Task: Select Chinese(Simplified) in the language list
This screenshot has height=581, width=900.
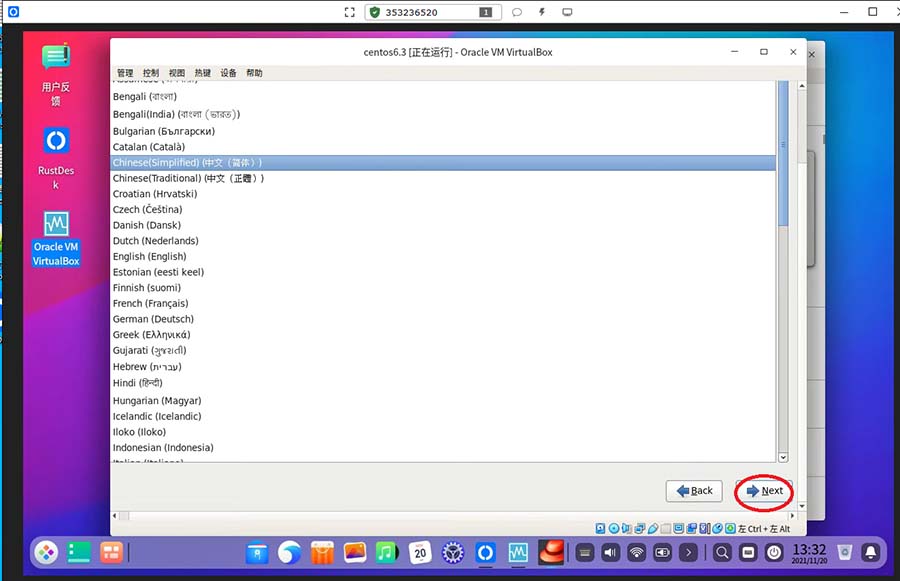Action: click(x=443, y=162)
